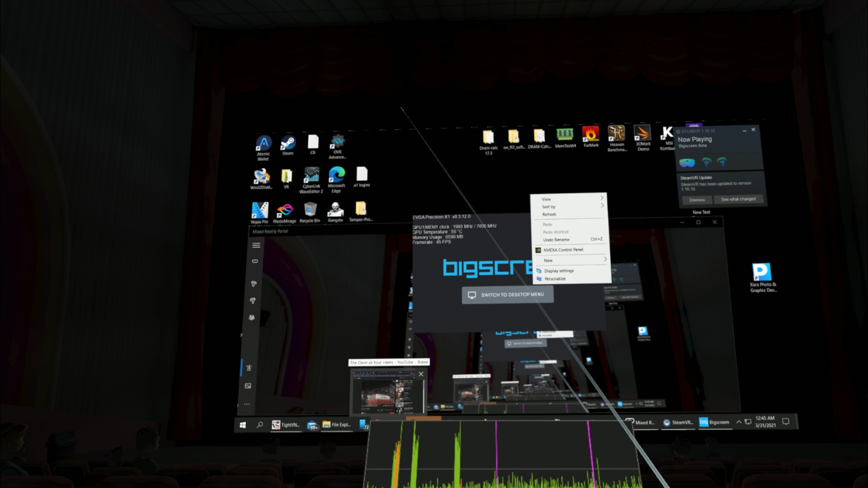Select Display settings in the context menu
The image size is (868, 488).
coord(559,271)
